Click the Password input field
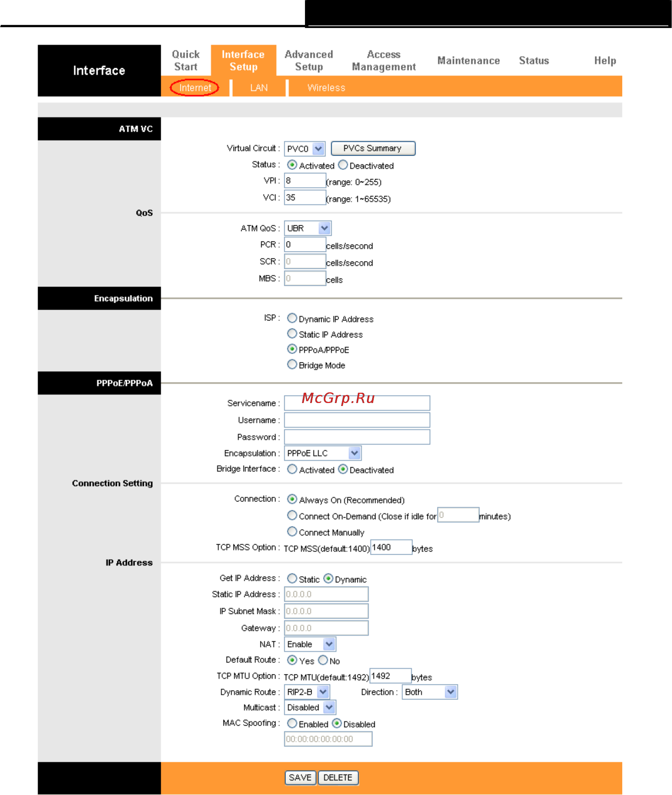The width and height of the screenshot is (672, 795). [357, 437]
